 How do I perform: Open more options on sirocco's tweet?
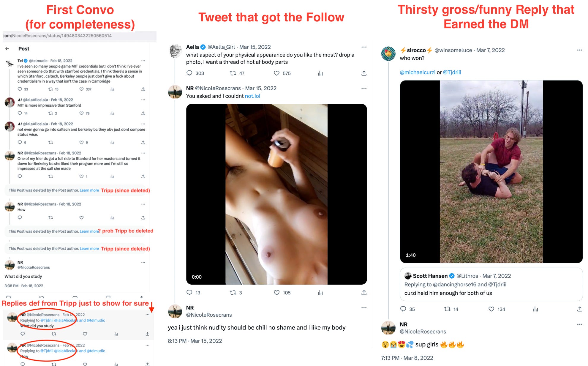[579, 50]
